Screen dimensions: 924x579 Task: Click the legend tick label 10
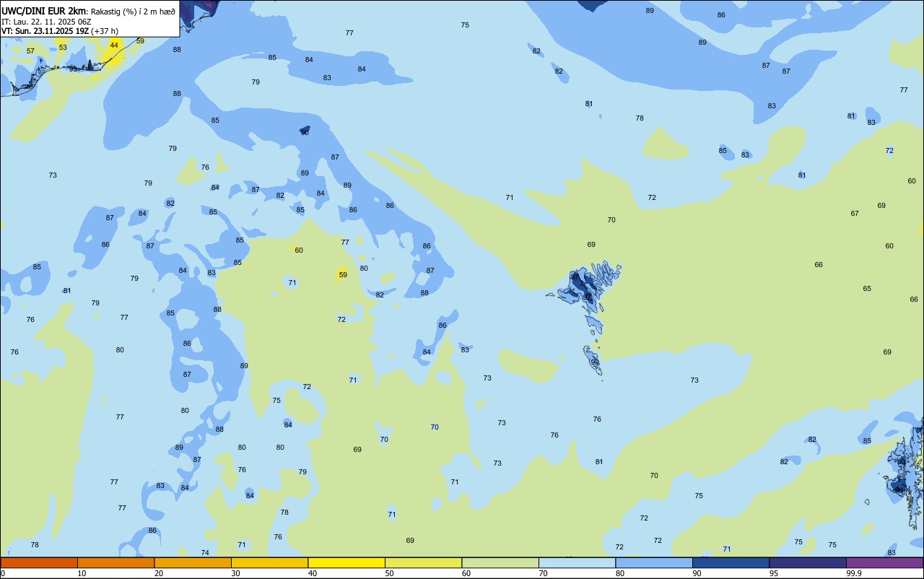[82, 573]
